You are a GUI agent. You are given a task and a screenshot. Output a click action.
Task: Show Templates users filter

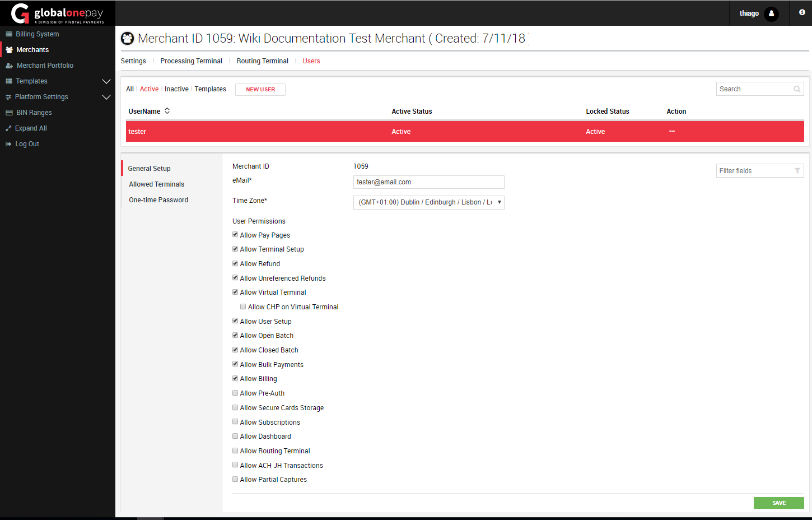(x=211, y=89)
